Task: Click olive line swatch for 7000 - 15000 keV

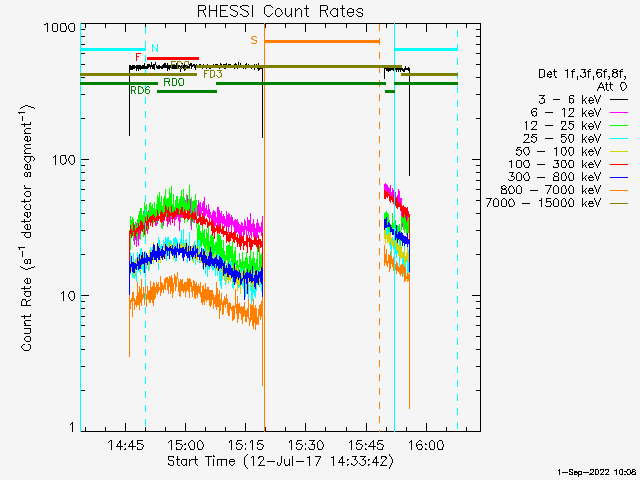Action: [618, 203]
